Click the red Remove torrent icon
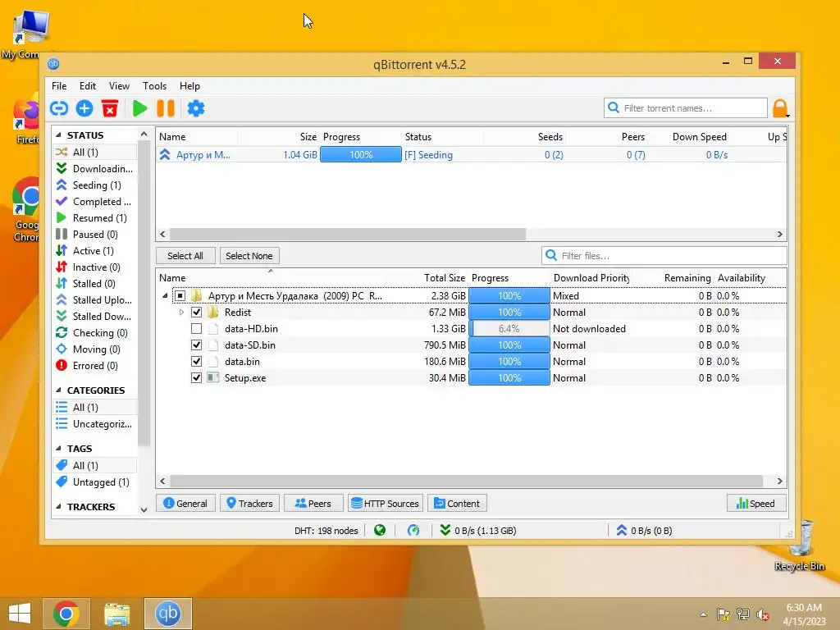 tap(110, 108)
